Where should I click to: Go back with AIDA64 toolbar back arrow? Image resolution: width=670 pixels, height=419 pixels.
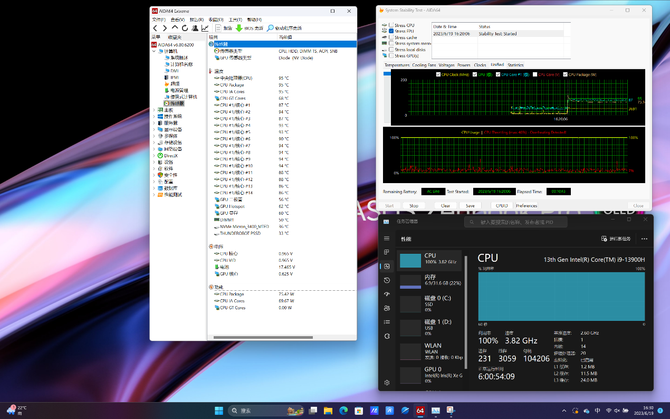(155, 28)
